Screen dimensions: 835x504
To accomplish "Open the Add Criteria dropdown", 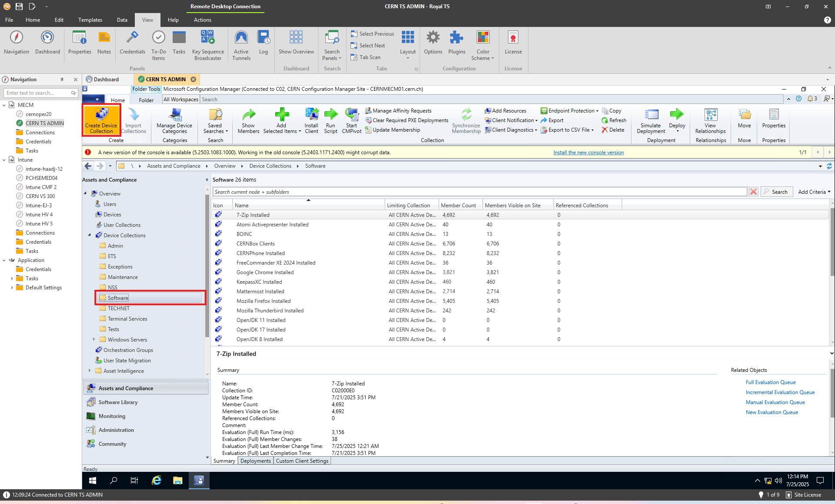I will point(814,192).
